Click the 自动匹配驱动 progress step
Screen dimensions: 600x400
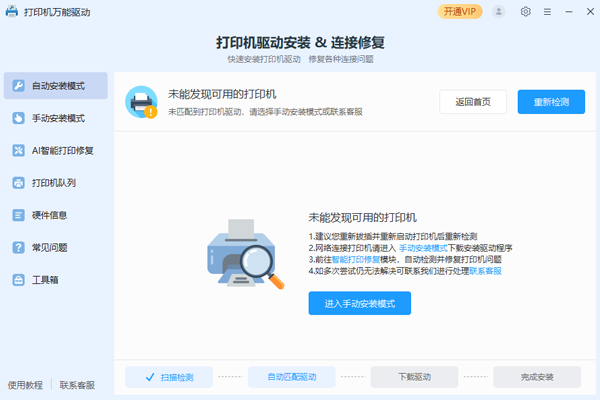coord(292,377)
